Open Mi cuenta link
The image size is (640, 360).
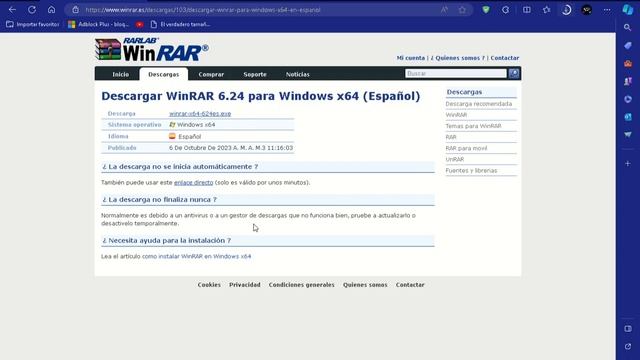pyautogui.click(x=411, y=58)
